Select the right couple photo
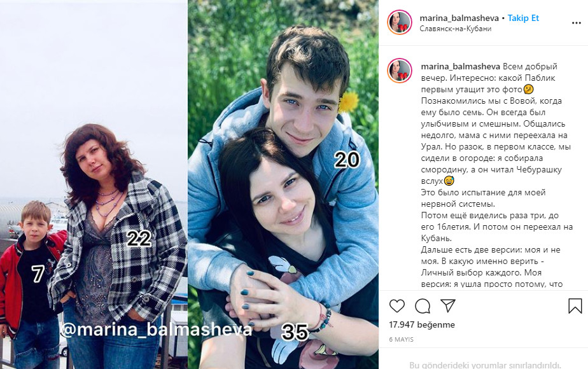 click(283, 184)
